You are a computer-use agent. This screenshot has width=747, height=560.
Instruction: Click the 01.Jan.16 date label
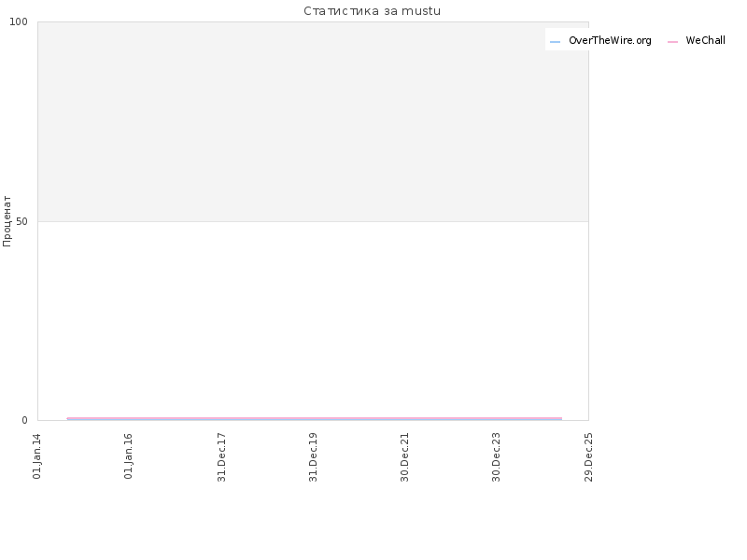128,456
